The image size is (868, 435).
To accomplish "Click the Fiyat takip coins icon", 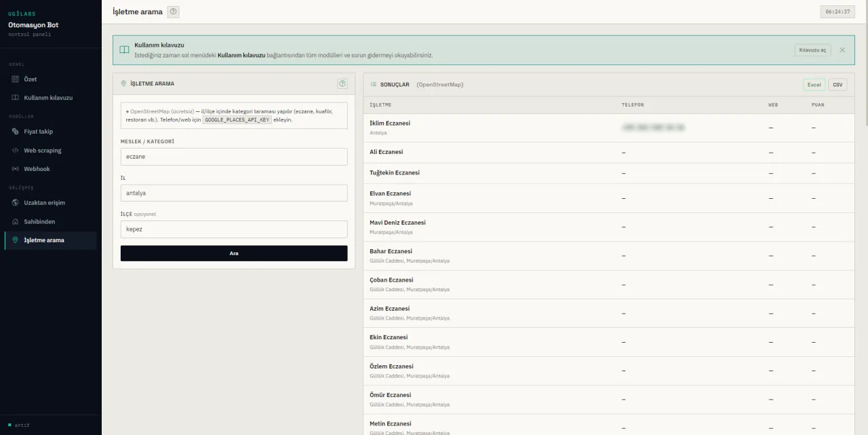I will pyautogui.click(x=16, y=132).
